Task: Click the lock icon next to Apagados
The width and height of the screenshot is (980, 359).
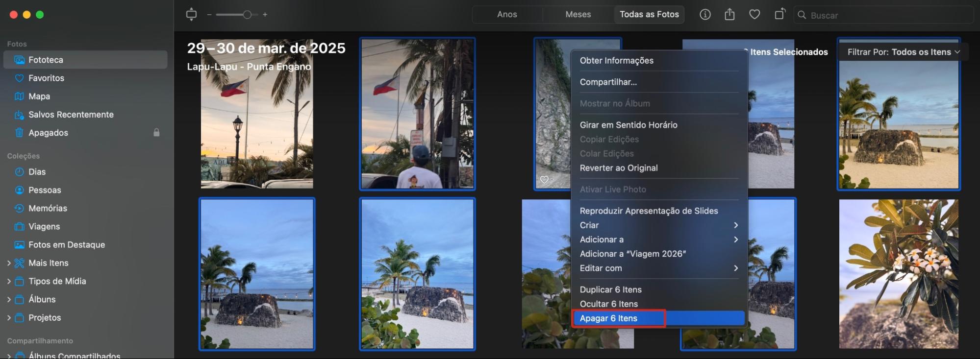Action: 156,133
